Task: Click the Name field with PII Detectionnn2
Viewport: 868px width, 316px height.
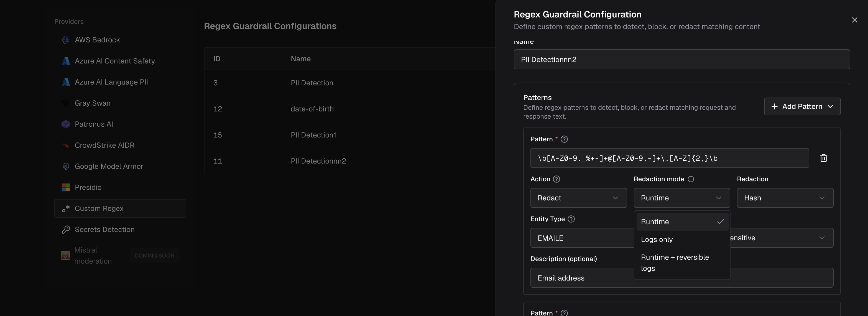Action: point(682,59)
